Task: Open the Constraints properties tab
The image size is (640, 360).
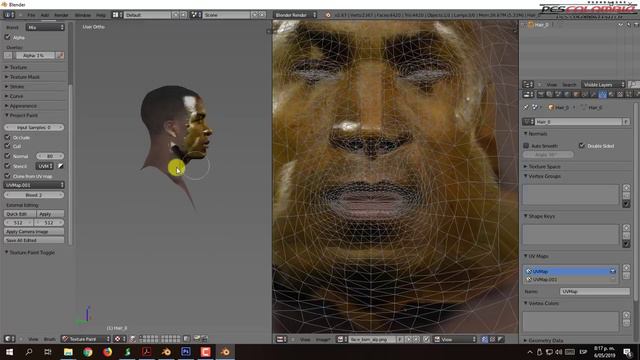Action: click(x=585, y=95)
